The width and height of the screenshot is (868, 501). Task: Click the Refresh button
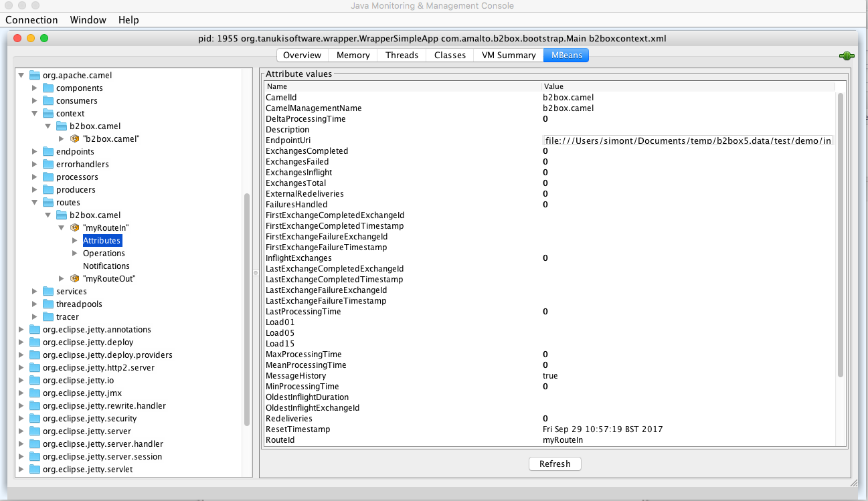(x=555, y=464)
